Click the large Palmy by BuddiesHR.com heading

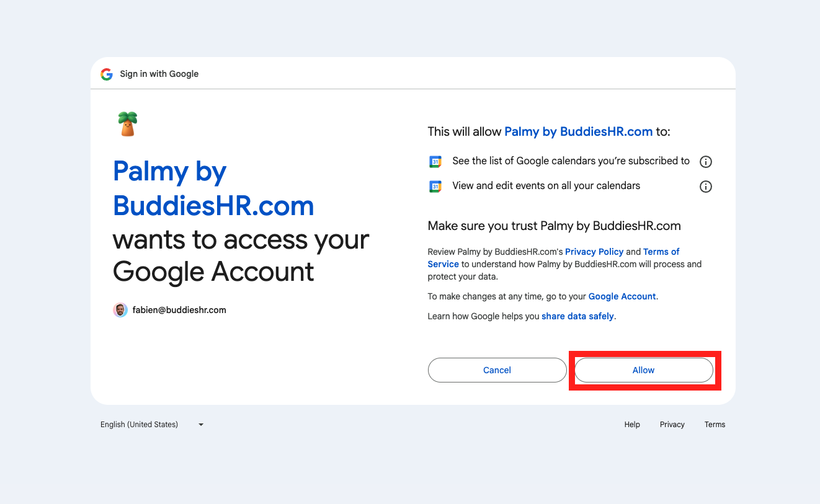coord(213,188)
